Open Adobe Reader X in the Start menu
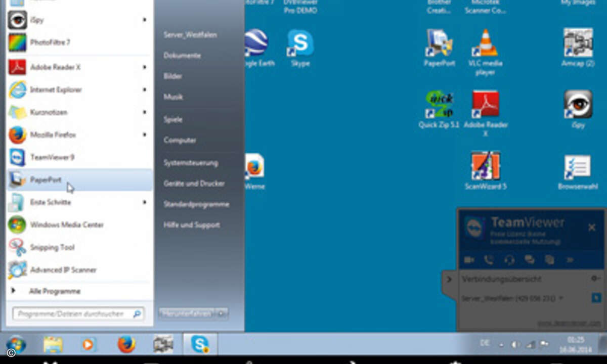Viewport: 607px width, 364px height. click(78, 67)
